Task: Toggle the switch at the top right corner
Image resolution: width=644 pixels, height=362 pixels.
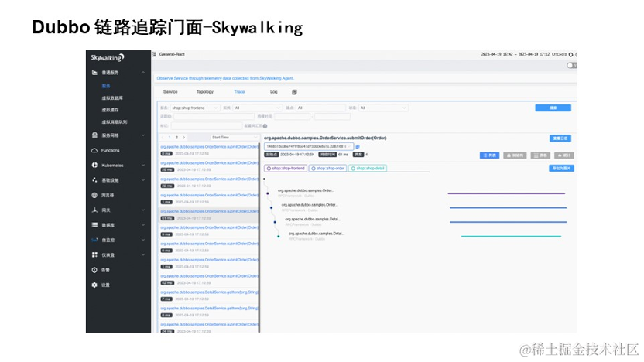Action: coord(571,65)
